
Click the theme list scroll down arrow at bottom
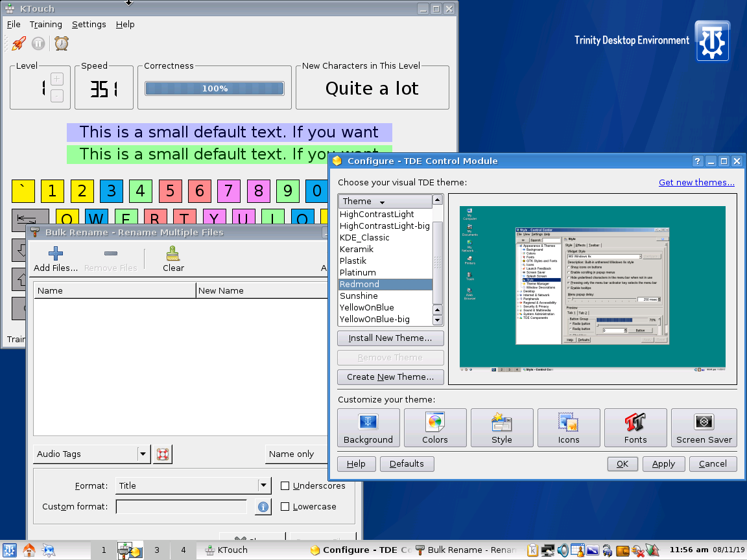[x=437, y=320]
